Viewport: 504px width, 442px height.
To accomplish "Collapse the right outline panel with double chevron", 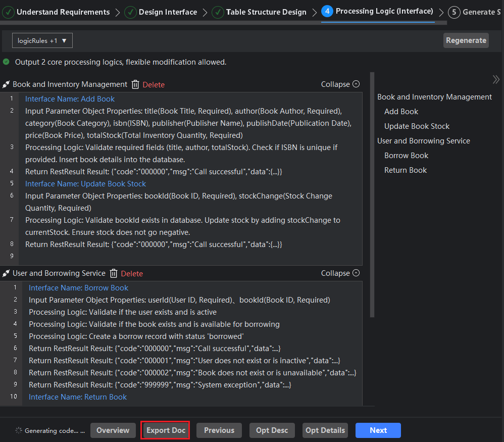I will tap(496, 79).
